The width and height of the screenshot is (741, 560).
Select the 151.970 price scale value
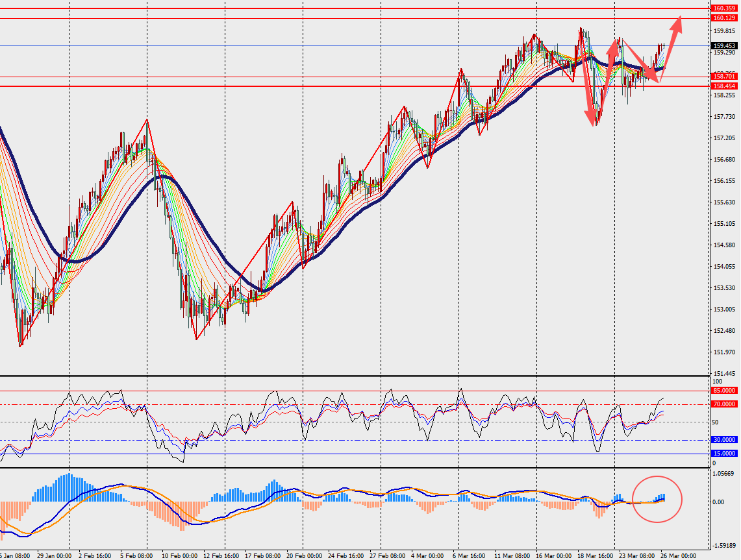(723, 352)
